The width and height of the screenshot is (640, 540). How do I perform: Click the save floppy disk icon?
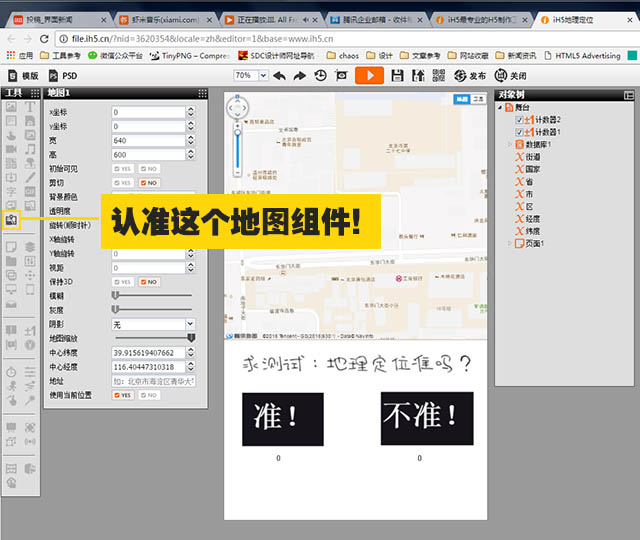tap(397, 75)
